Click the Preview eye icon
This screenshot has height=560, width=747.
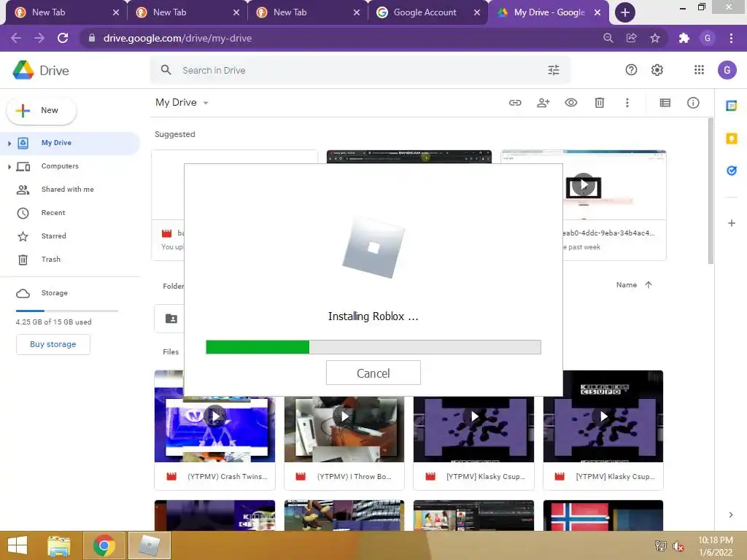[570, 103]
